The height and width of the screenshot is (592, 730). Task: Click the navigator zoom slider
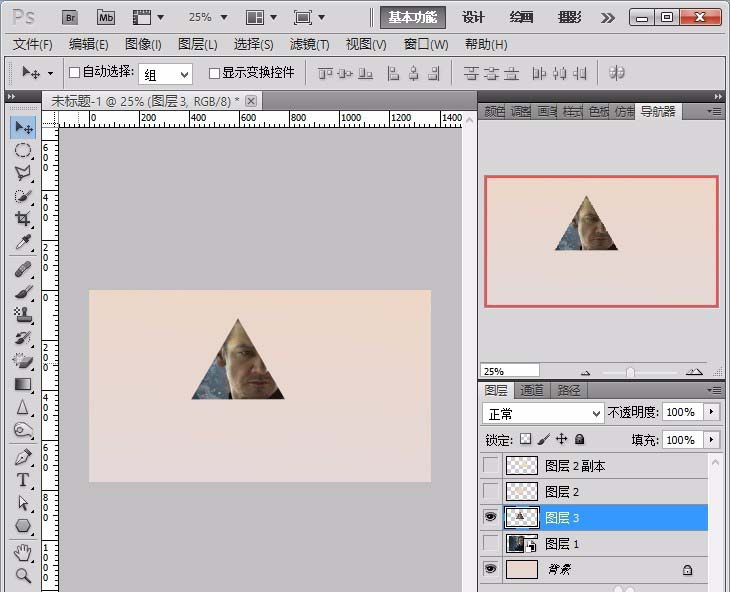630,371
